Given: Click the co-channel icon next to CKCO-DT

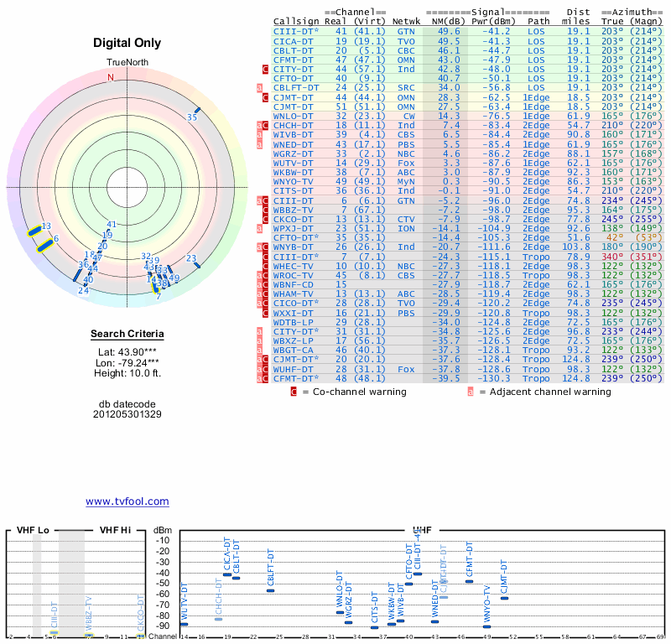Looking at the screenshot, I should 266,219.
